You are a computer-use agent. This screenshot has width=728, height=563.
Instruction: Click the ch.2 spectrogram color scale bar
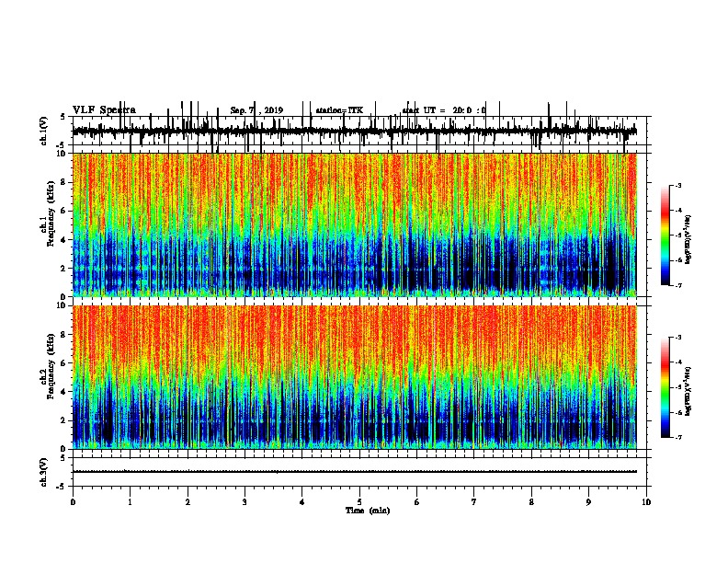pos(665,387)
